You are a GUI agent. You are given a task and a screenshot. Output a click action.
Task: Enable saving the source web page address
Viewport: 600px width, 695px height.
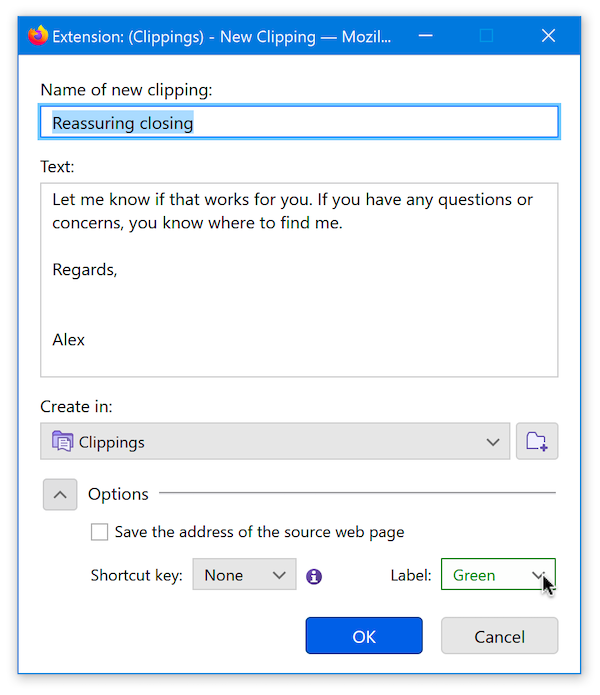coord(99,532)
